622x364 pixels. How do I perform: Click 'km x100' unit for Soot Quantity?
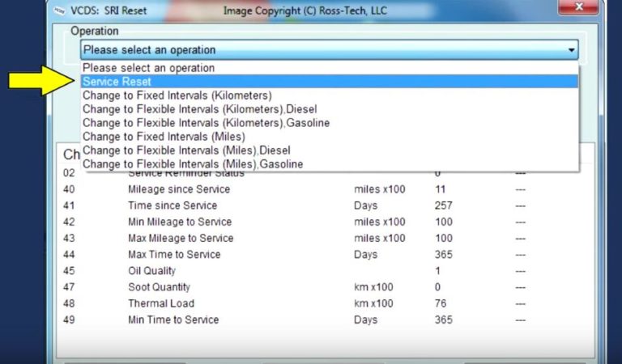pyautogui.click(x=373, y=287)
